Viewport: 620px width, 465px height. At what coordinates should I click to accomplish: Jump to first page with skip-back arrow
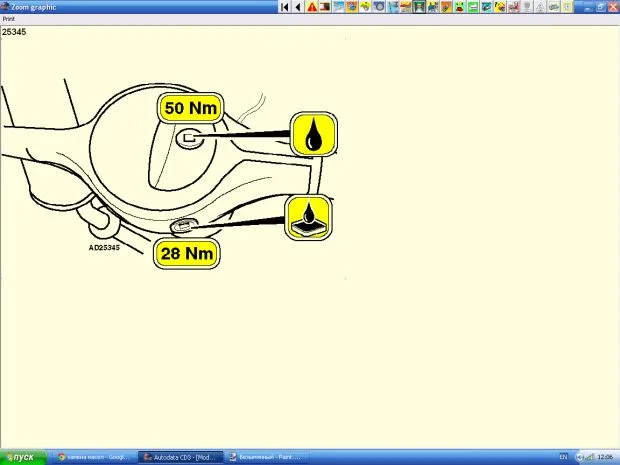coord(285,6)
